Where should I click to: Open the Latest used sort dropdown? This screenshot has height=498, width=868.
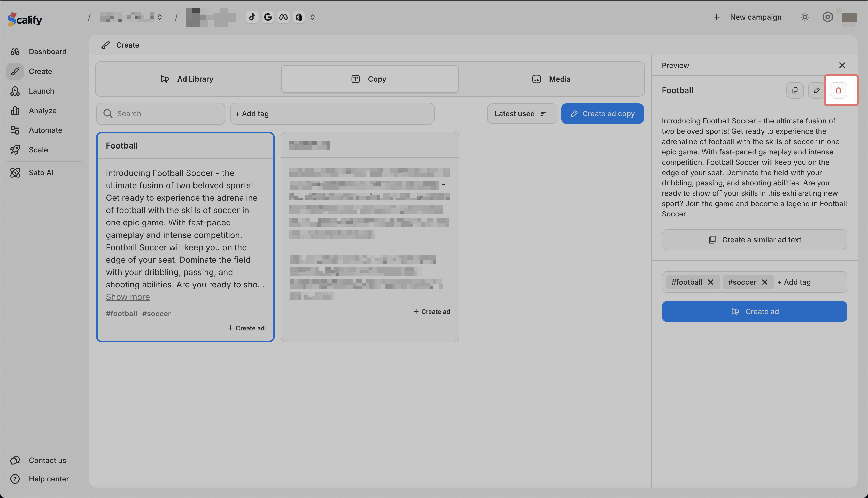click(x=521, y=114)
